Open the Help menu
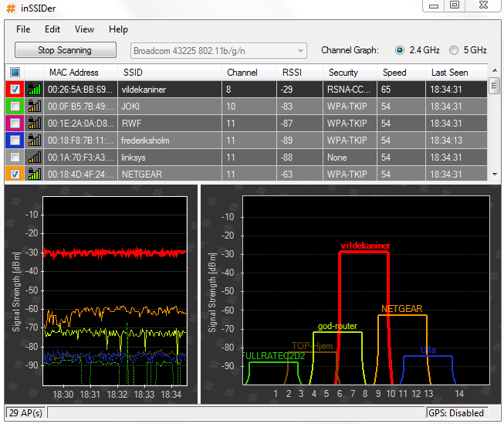Viewport: 504px width, 424px height. tap(118, 29)
